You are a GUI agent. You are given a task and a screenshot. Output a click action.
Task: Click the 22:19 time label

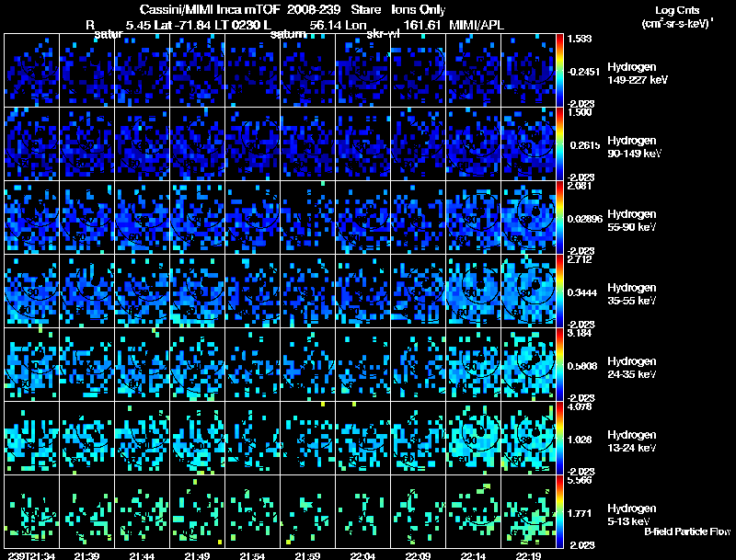pyautogui.click(x=528, y=556)
